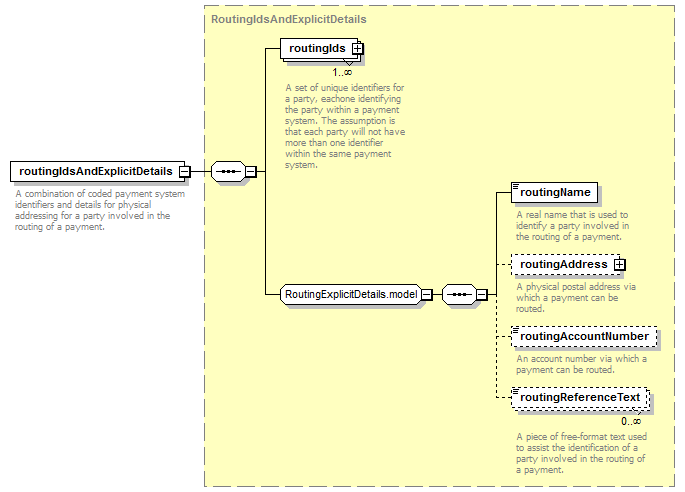The image size is (685, 492).
Task: Click the routingAccountNumber description text
Action: [x=581, y=364]
